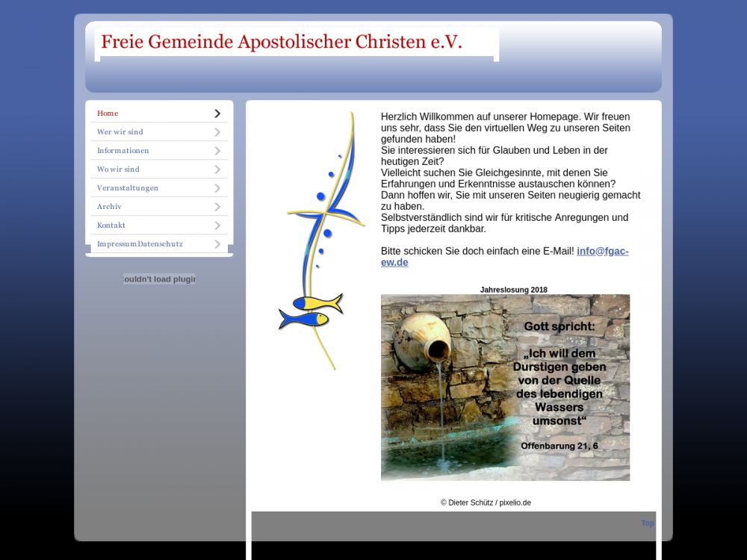Click the chevron beside Kontakt

(x=217, y=225)
